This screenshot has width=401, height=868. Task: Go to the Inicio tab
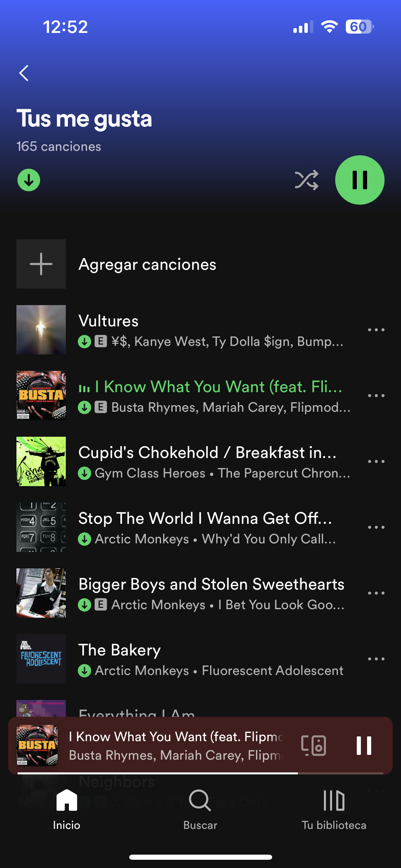[x=67, y=810]
